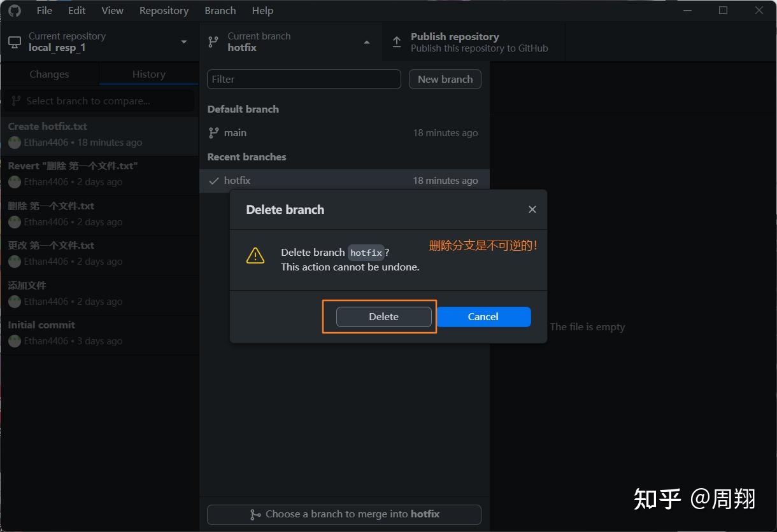The width and height of the screenshot is (777, 532).
Task: Click the yellow warning triangle icon
Action: tap(255, 256)
